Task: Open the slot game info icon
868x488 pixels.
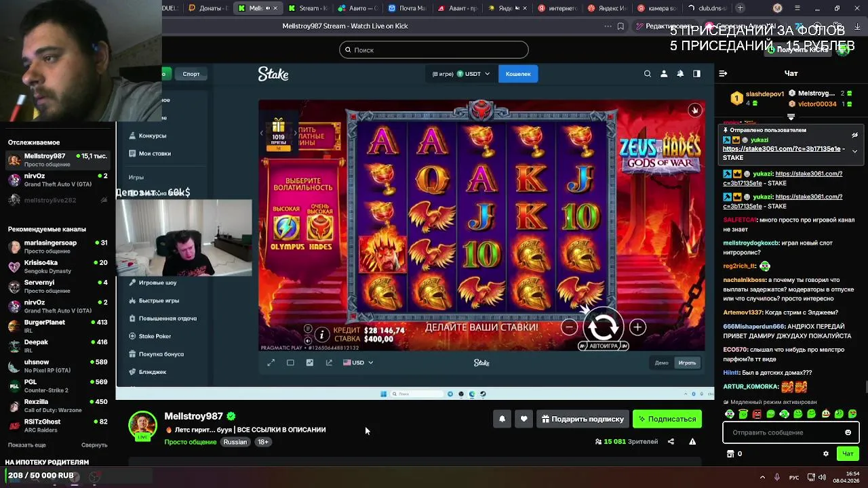Action: coord(321,334)
